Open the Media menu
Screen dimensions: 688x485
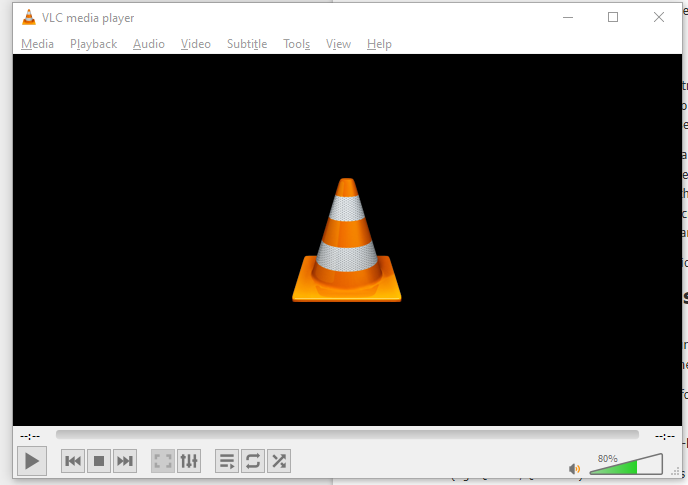[37, 44]
